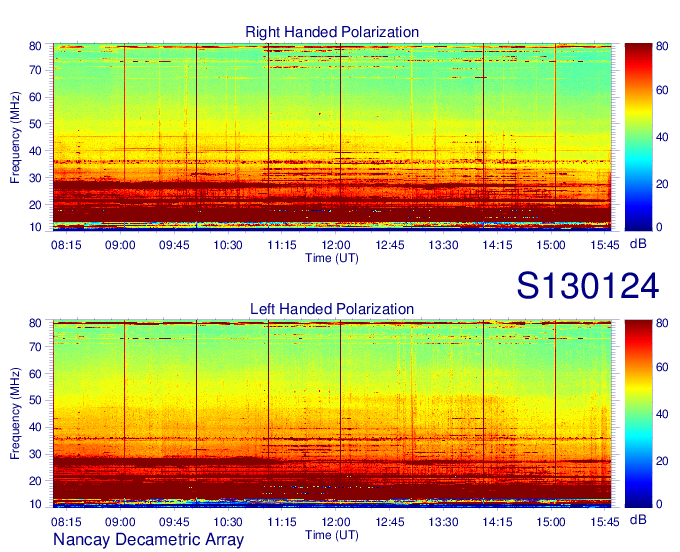Click the "15:00" tick under Right Handed plot
This screenshot has height=552, width=680.
(x=551, y=245)
